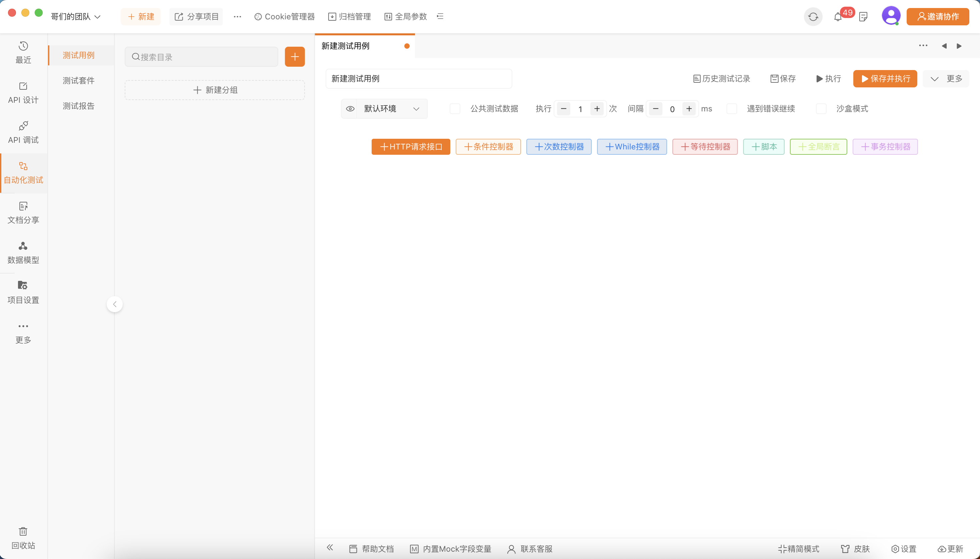Click the 文档分享 sidebar icon

coord(23,212)
